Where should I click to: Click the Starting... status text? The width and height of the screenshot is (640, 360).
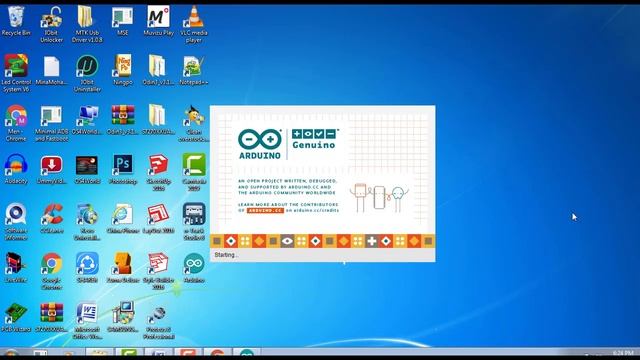click(227, 255)
